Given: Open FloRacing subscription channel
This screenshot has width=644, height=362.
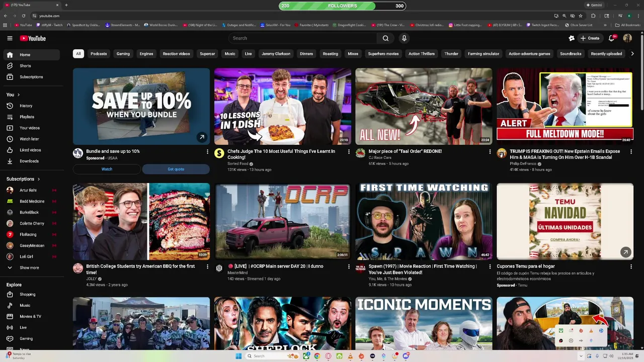Looking at the screenshot, I should [x=31, y=234].
